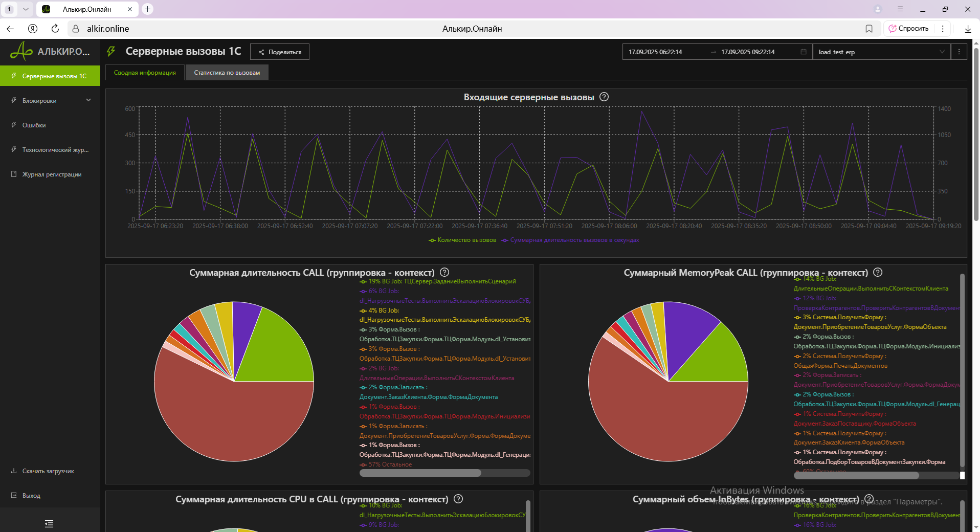Click horizontal scrollbar under CALL duration legend

[420, 473]
